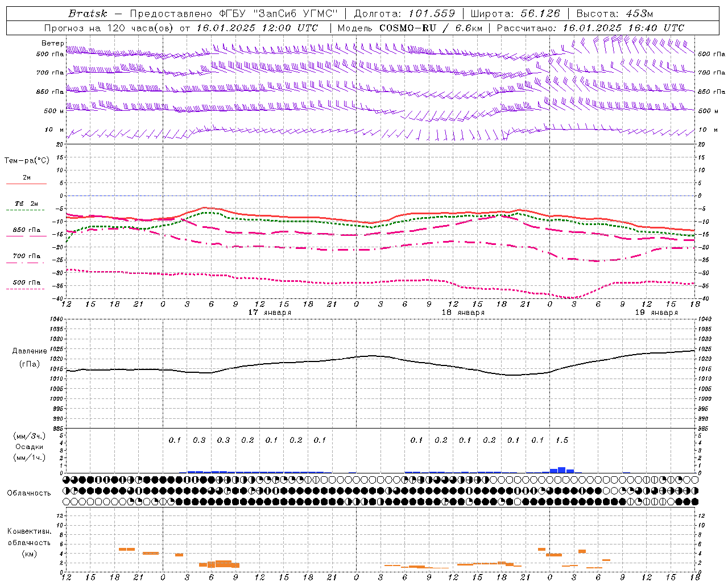Click the left "20" temperature axis value
The width and height of the screenshot is (728, 582).
[60, 144]
